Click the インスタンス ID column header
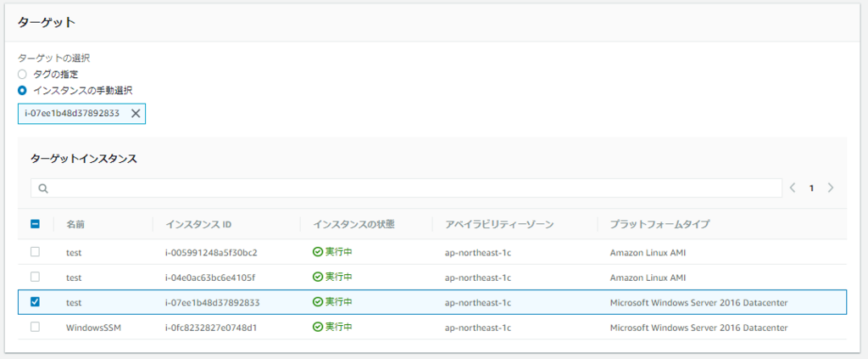The width and height of the screenshot is (868, 359). 198,224
